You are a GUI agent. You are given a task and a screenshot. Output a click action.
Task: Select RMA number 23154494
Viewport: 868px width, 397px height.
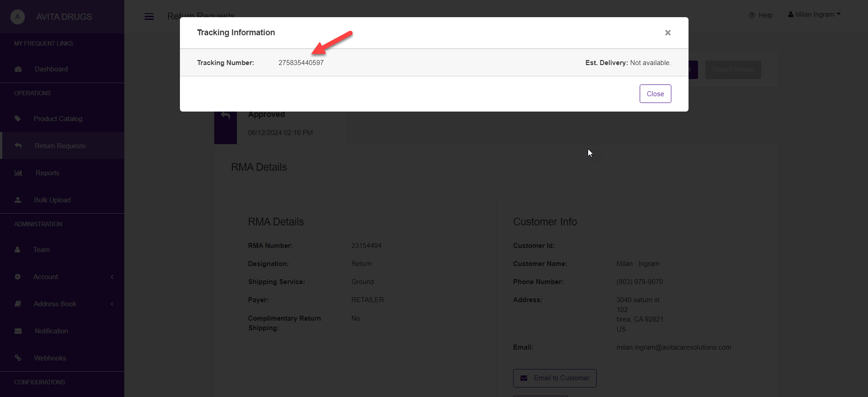click(366, 246)
